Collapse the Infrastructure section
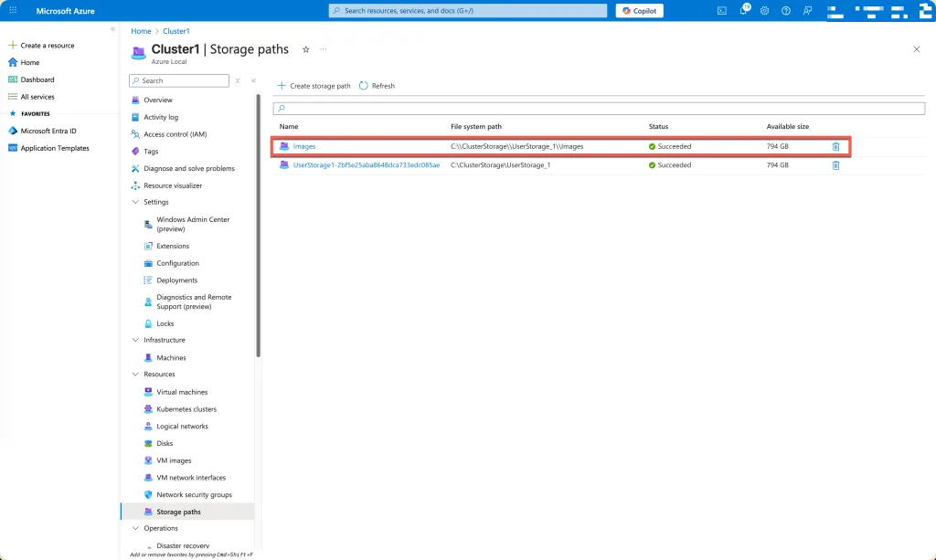Image resolution: width=936 pixels, height=560 pixels. tap(136, 340)
